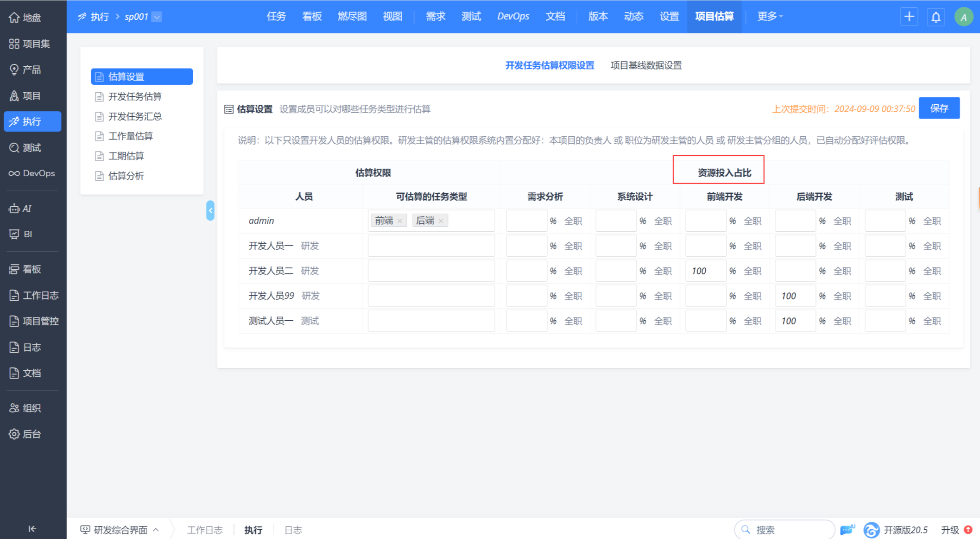
Task: Set 测试人员一 测试 to 全职
Action: point(931,321)
